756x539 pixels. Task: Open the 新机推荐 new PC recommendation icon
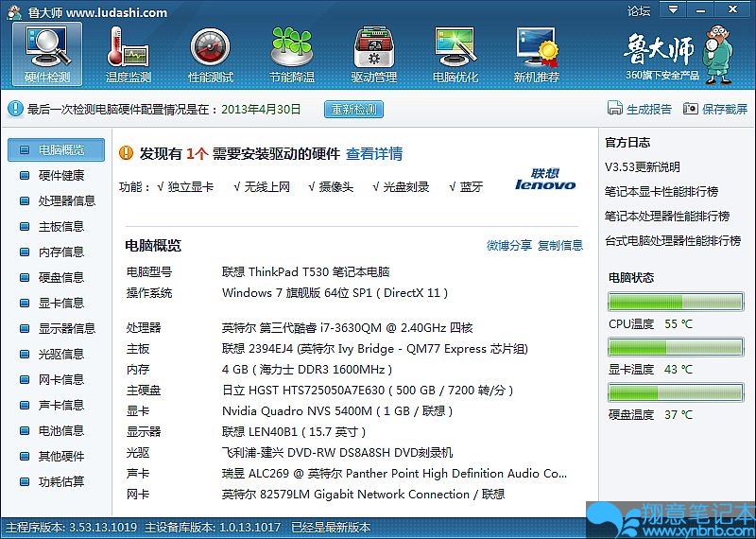537,54
